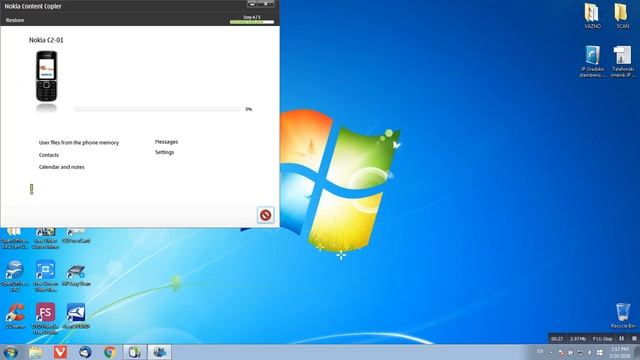This screenshot has width=640, height=360.
Task: Click the 0% progress value
Action: pyautogui.click(x=249, y=109)
